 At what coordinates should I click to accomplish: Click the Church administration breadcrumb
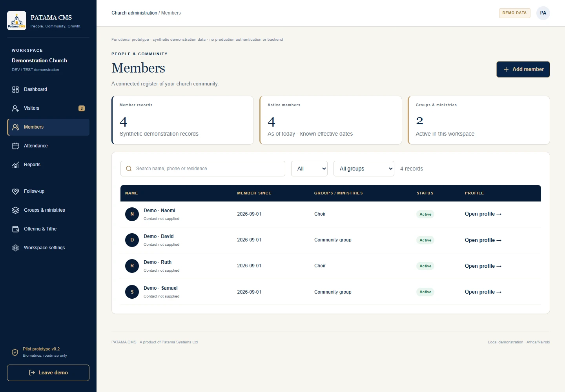(134, 13)
